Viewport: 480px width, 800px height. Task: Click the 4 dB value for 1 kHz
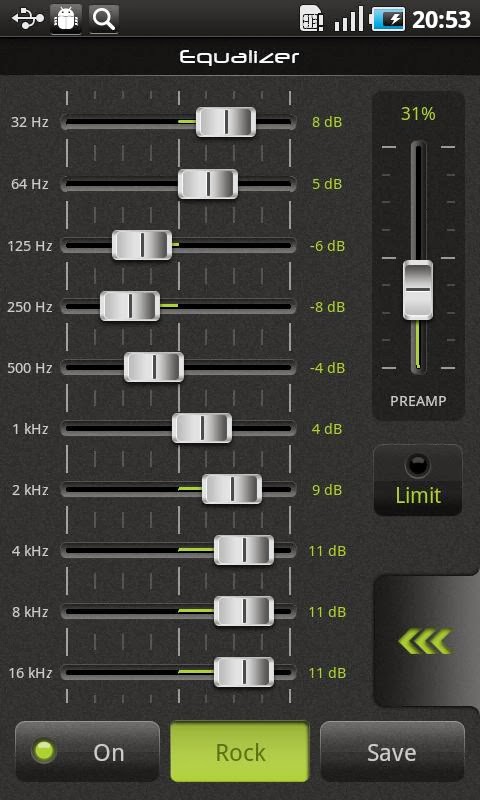(x=327, y=429)
